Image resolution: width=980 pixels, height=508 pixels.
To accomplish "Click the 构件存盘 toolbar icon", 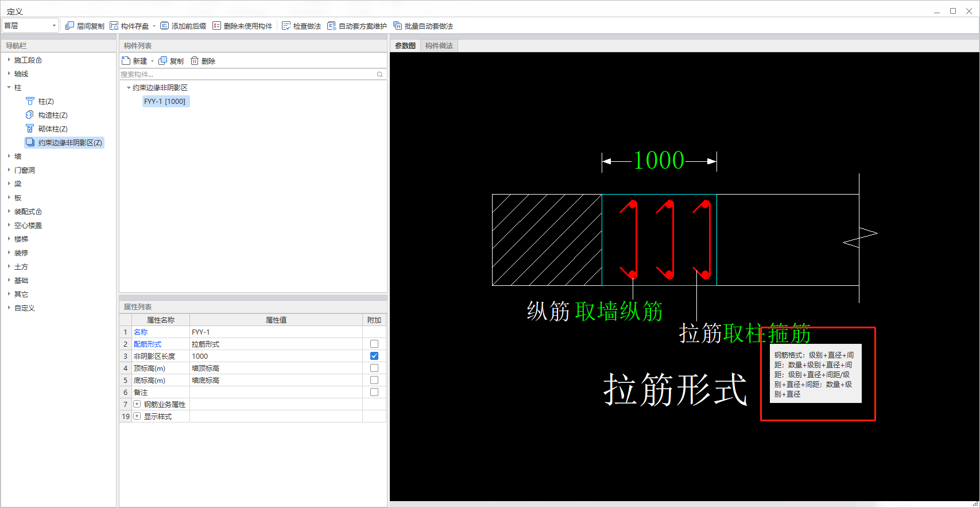I will (x=114, y=26).
